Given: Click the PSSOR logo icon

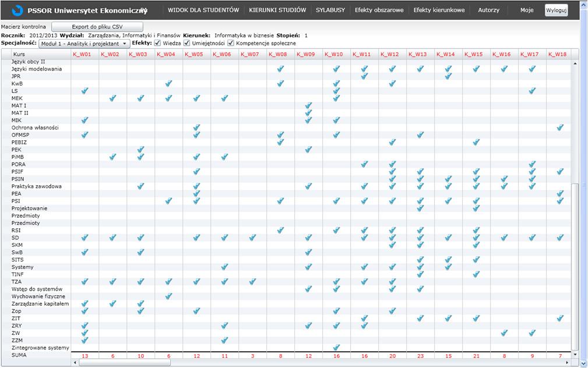Looking at the screenshot, I should [x=17, y=10].
